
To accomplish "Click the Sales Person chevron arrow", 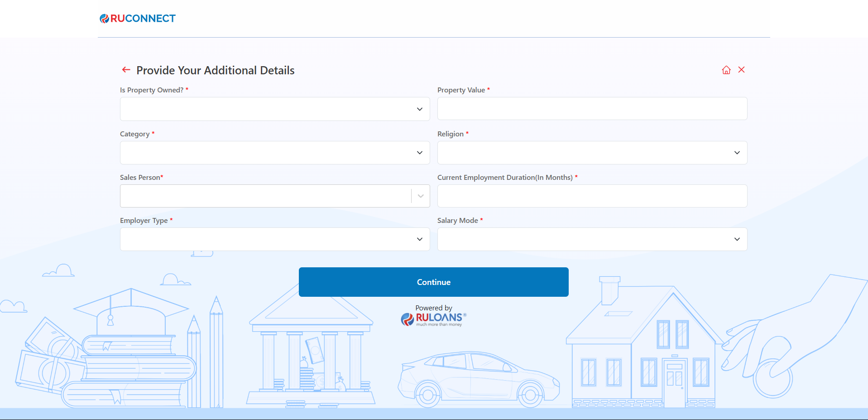I will pyautogui.click(x=421, y=196).
